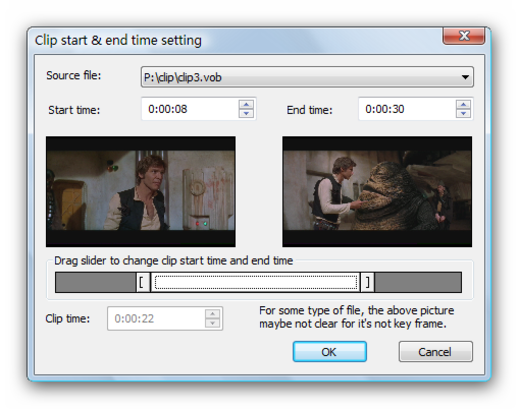Viewport: 519px width, 409px height.
Task: Click the start bracket slider handle
Action: 143,282
